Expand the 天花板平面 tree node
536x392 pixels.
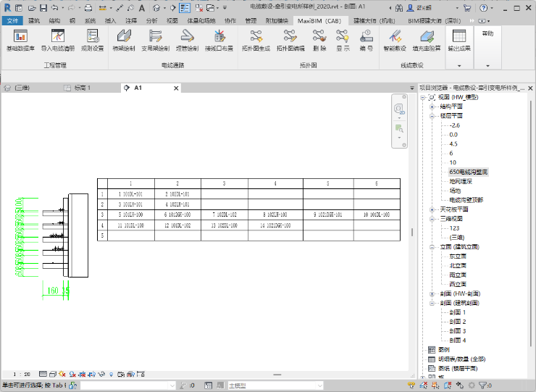tap(432, 209)
